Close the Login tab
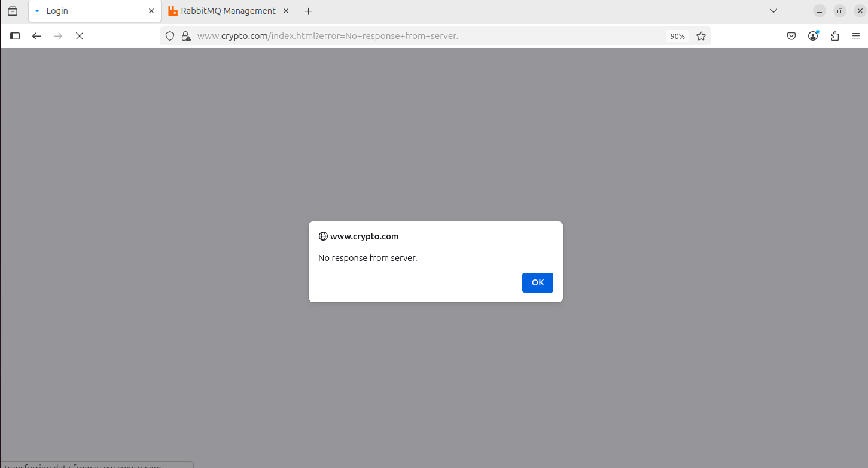 coord(151,11)
